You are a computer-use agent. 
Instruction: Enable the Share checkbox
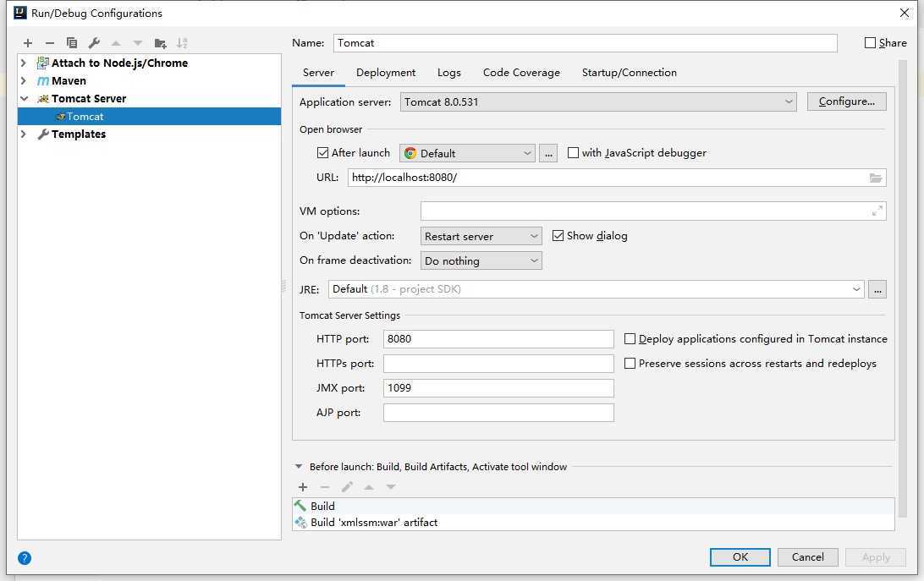870,43
